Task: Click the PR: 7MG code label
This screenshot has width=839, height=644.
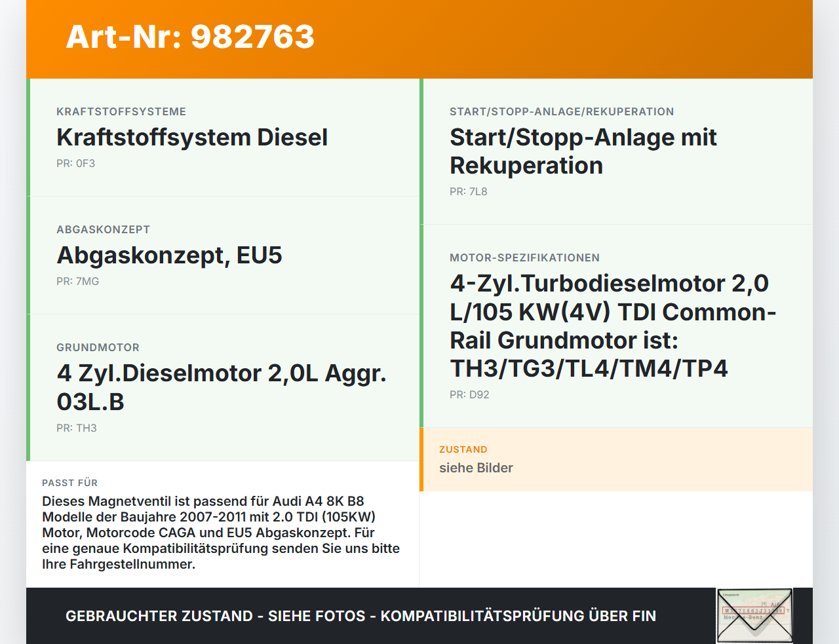Action: click(77, 281)
